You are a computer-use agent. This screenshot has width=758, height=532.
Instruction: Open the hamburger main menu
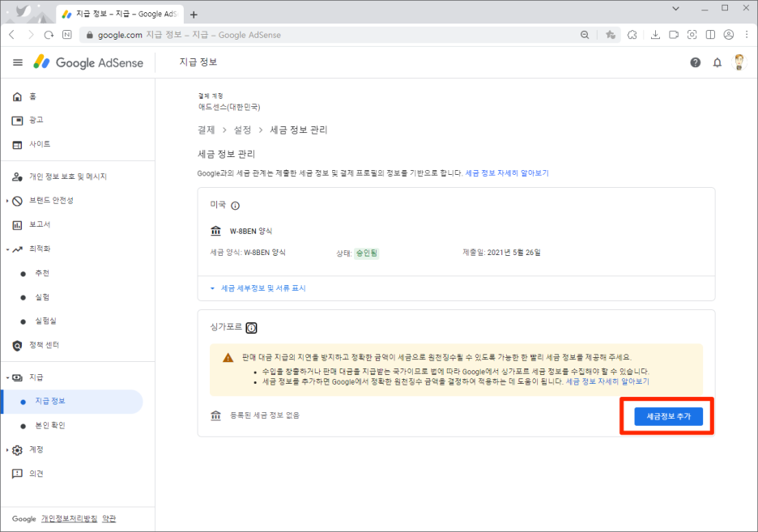coord(17,62)
